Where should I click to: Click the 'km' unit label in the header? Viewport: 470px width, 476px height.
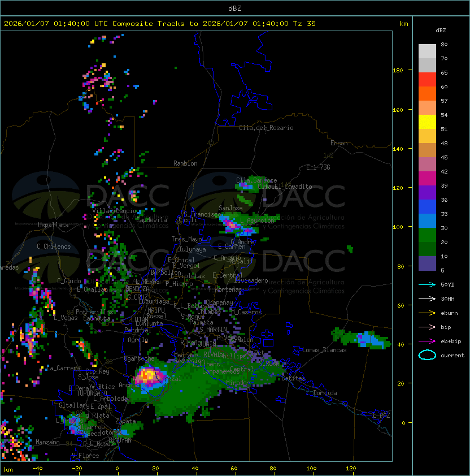coord(403,24)
